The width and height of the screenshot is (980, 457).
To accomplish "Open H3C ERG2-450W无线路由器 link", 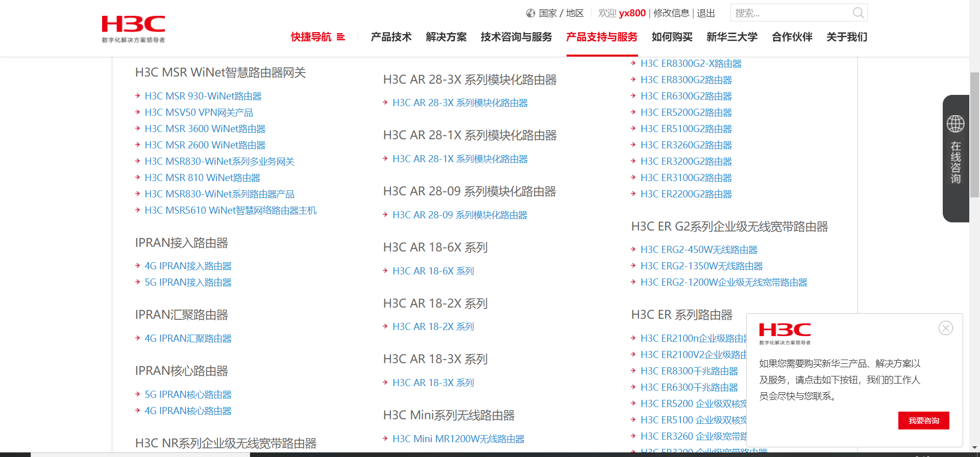I will 699,249.
